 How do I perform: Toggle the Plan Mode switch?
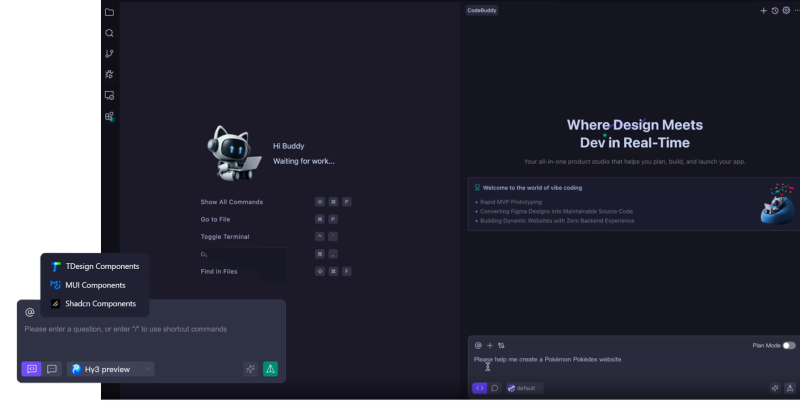coord(789,345)
